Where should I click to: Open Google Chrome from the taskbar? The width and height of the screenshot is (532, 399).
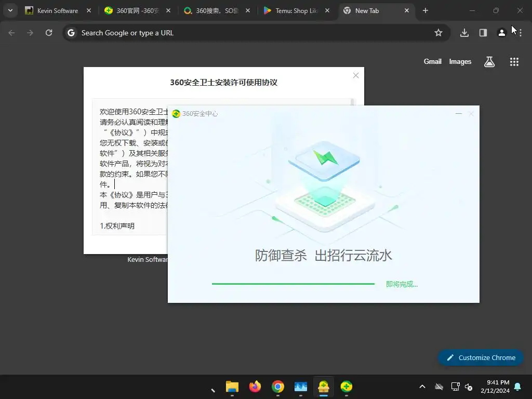point(277,387)
